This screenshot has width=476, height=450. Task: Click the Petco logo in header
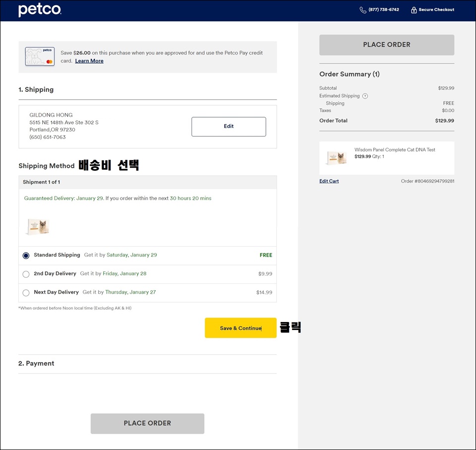[x=40, y=10]
